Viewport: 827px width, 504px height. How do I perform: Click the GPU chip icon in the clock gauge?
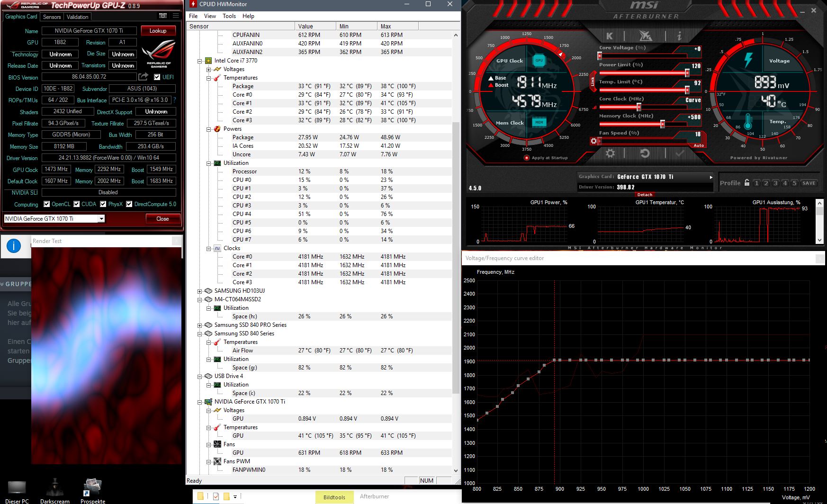539,60
